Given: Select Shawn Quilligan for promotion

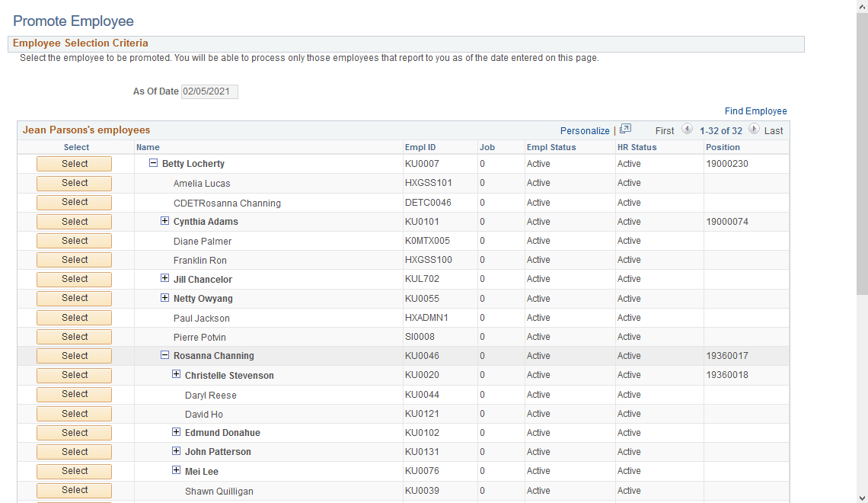Looking at the screenshot, I should tap(74, 490).
